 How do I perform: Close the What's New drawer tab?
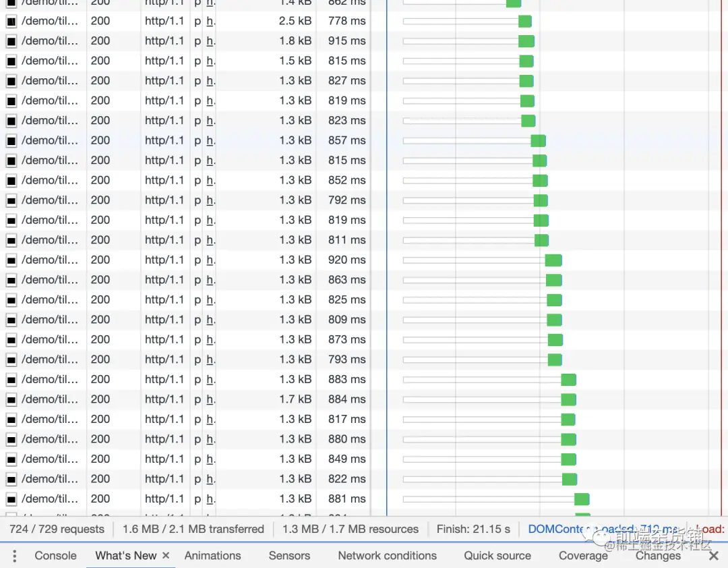click(x=166, y=555)
